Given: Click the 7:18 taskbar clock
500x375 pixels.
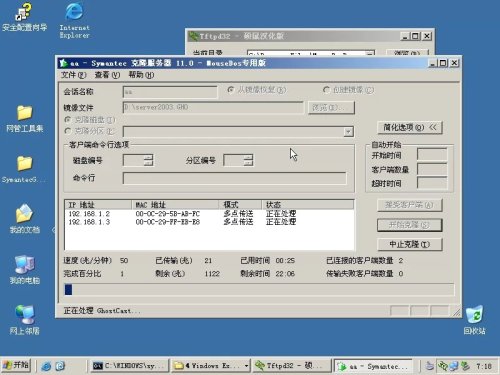Looking at the screenshot, I should coord(484,366).
